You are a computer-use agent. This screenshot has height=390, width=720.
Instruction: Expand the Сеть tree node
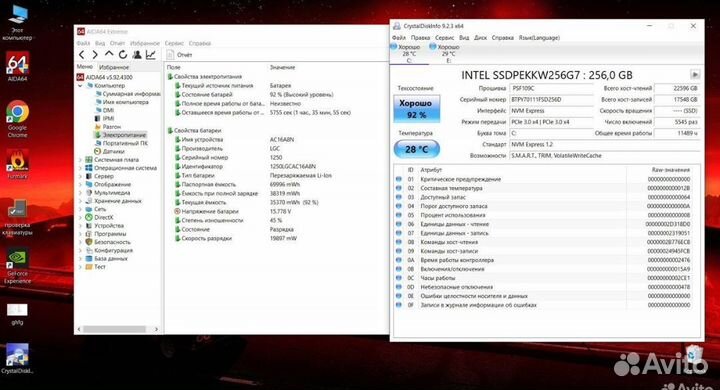(80, 209)
